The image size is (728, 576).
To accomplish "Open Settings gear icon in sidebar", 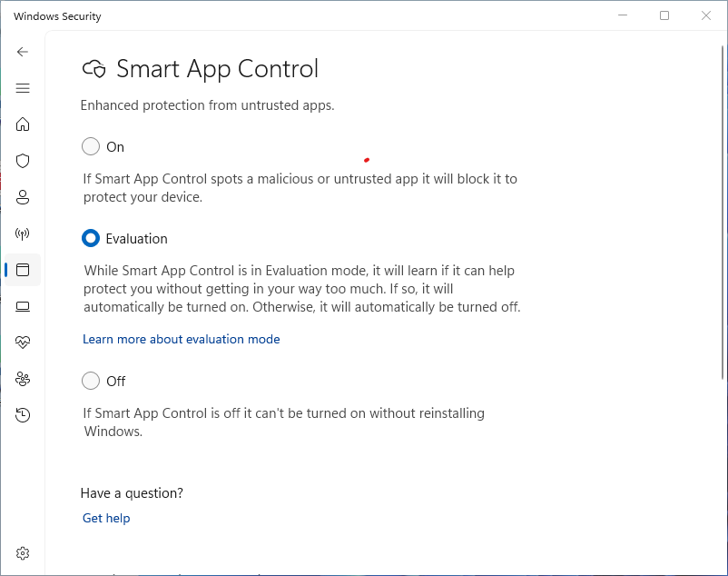I will (23, 553).
